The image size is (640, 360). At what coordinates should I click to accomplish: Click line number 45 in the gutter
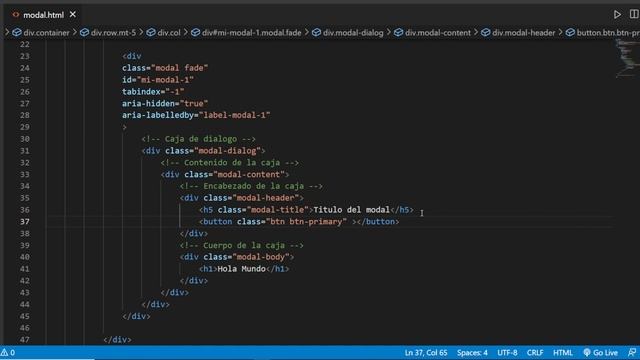click(24, 316)
